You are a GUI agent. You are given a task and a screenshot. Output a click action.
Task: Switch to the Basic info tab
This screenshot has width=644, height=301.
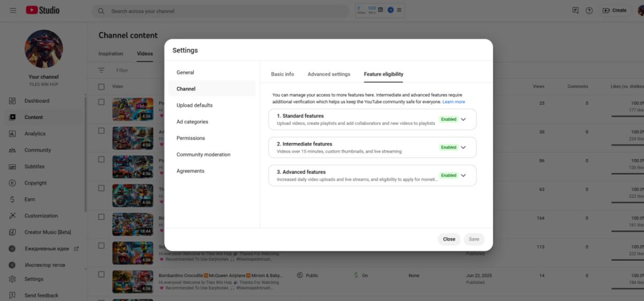coord(282,74)
